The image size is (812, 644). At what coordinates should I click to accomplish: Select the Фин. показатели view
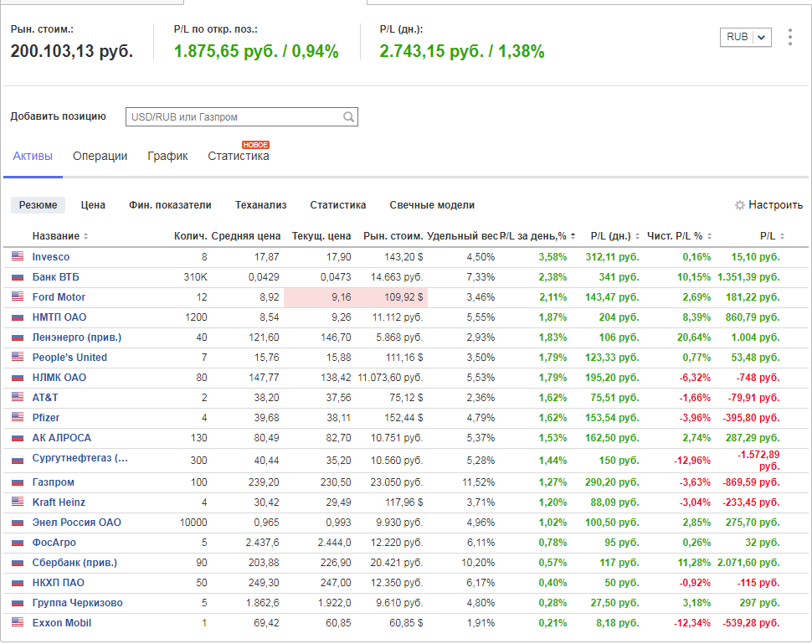click(x=170, y=205)
